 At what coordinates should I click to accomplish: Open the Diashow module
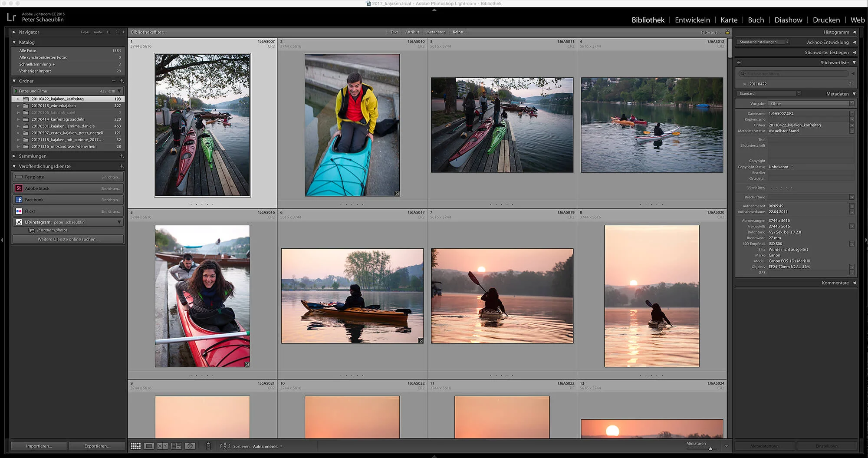tap(788, 20)
